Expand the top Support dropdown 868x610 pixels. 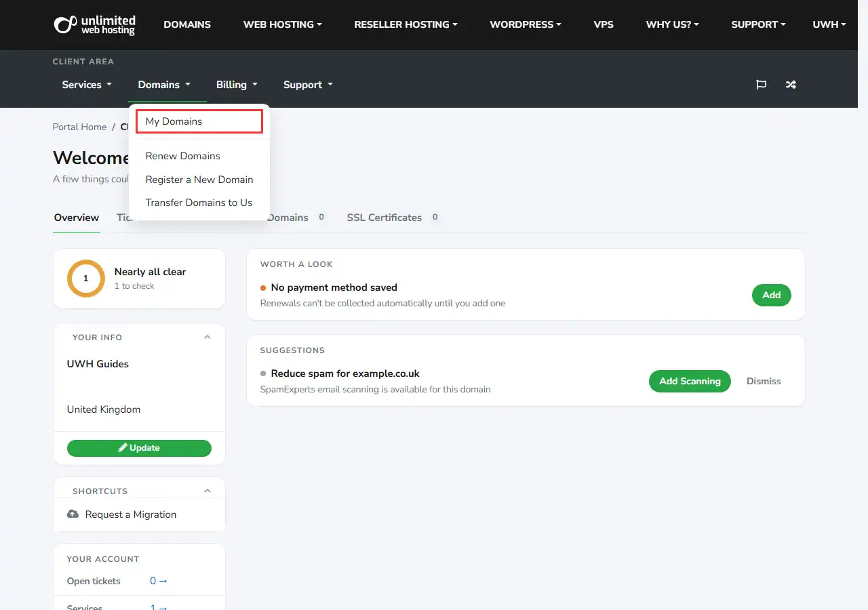click(x=758, y=24)
